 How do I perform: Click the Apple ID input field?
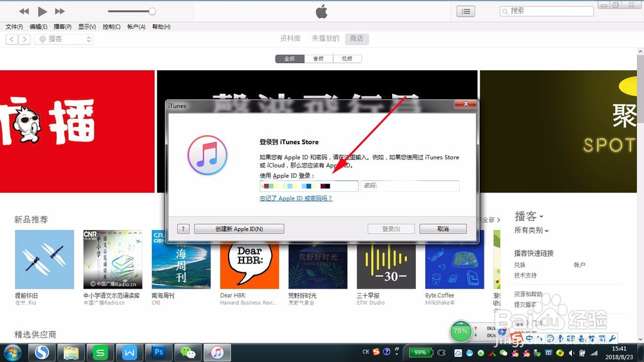[309, 186]
